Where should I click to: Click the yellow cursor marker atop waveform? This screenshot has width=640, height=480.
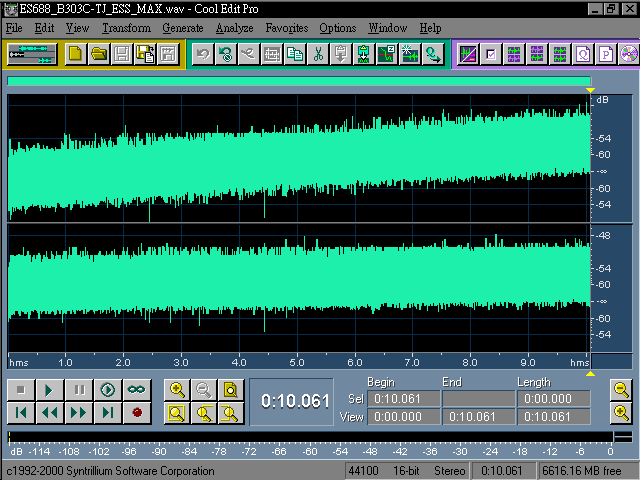[590, 90]
